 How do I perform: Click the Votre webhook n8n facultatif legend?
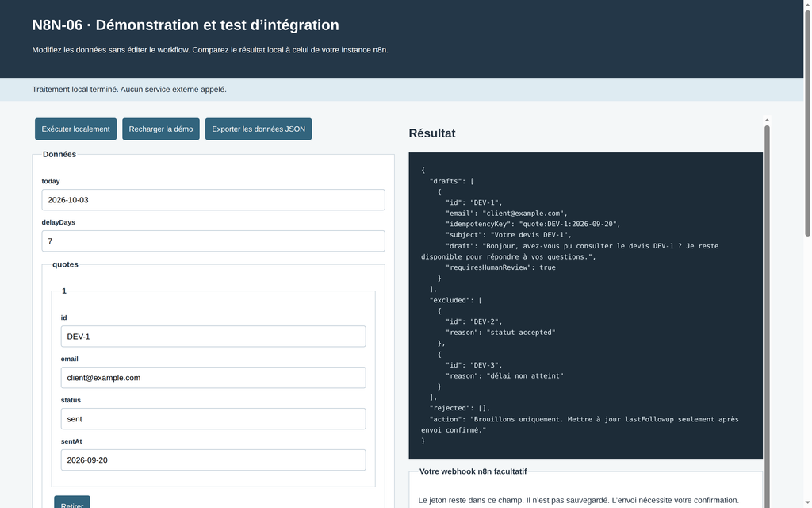[473, 471]
